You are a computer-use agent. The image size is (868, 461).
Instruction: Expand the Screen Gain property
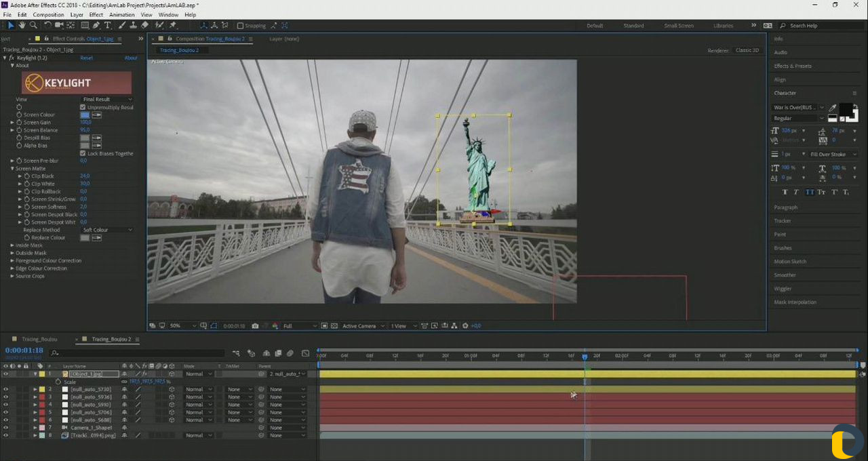point(12,123)
